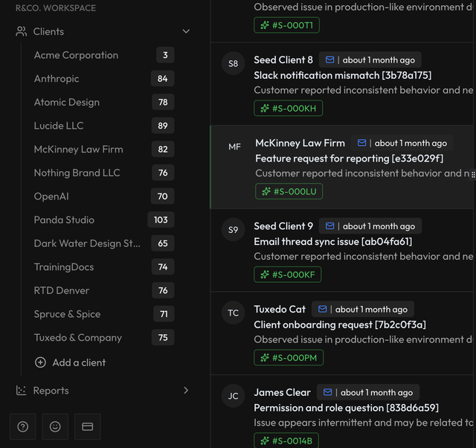Click the Reports section label

click(51, 391)
